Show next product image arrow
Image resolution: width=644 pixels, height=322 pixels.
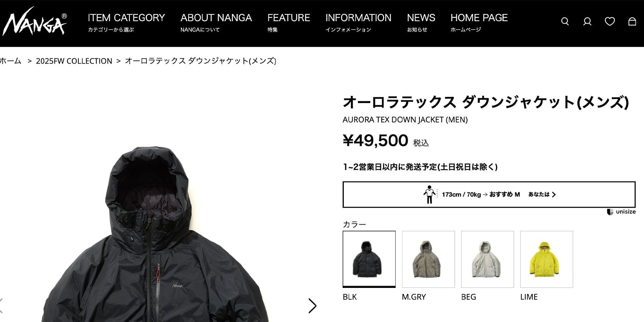(x=312, y=306)
